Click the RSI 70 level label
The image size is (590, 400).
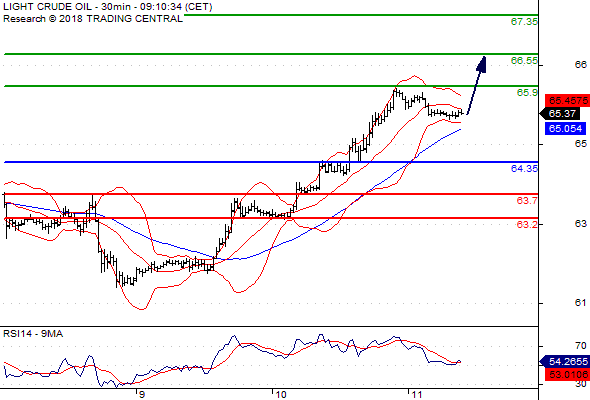(x=581, y=345)
